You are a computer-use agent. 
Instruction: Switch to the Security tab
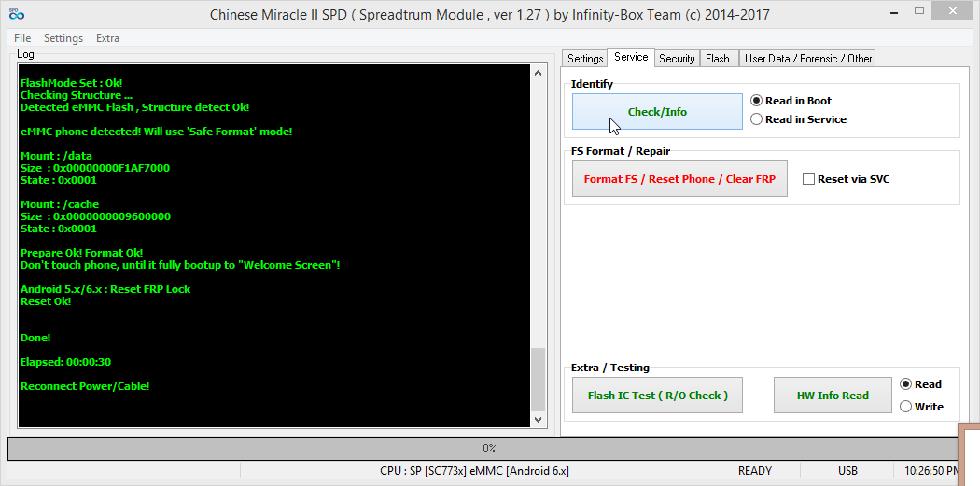[677, 58]
